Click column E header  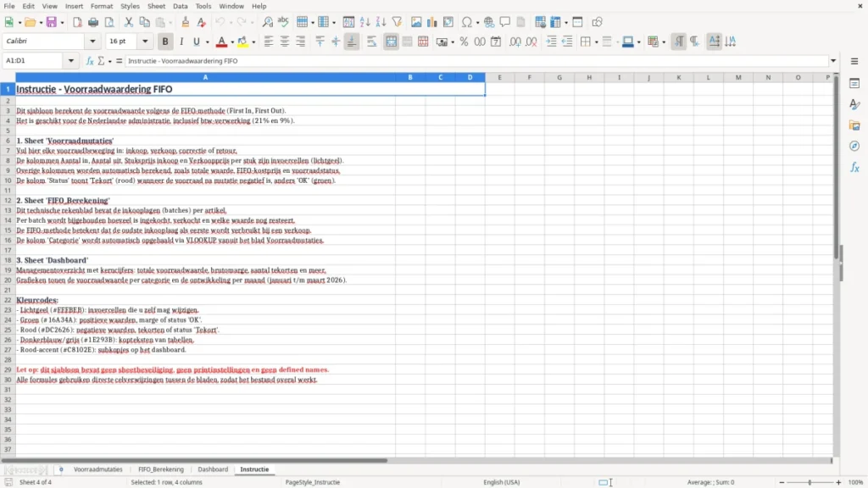tap(499, 77)
